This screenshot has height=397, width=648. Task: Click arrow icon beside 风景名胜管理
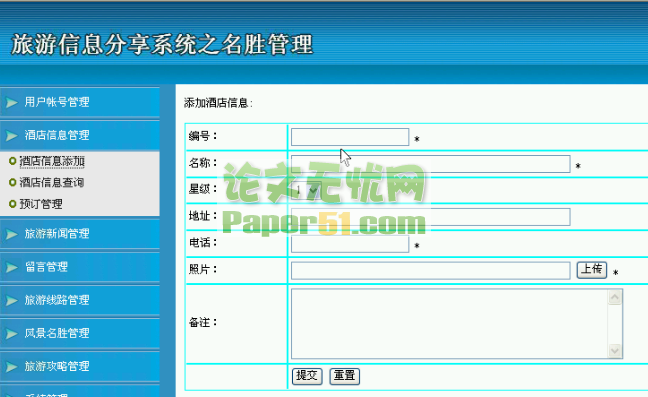click(x=12, y=333)
